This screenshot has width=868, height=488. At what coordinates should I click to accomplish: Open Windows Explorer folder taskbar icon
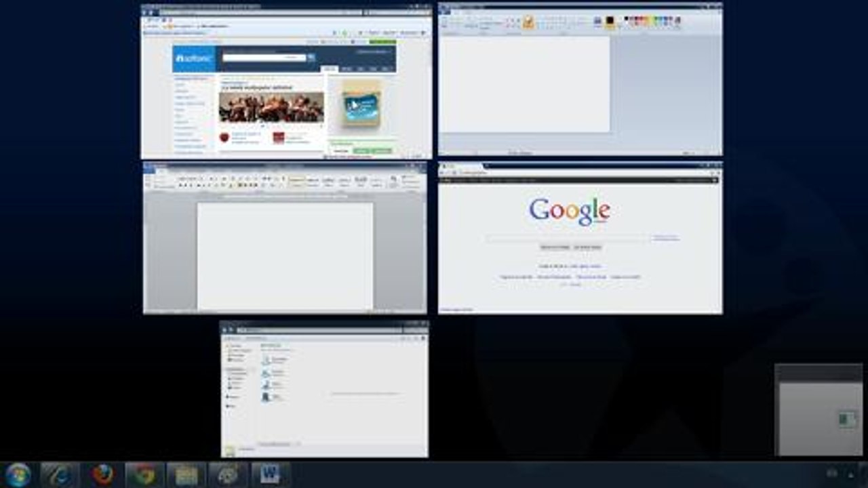click(x=186, y=475)
